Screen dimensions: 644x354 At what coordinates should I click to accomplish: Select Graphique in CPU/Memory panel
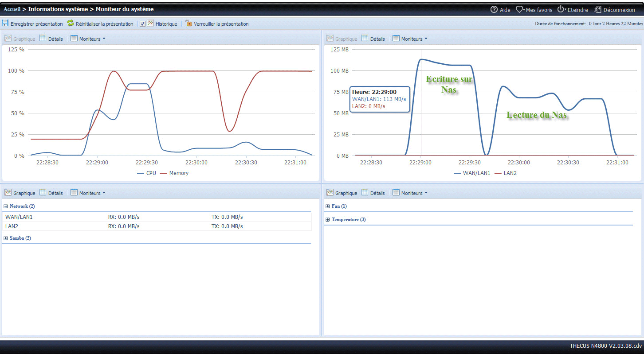(20, 39)
